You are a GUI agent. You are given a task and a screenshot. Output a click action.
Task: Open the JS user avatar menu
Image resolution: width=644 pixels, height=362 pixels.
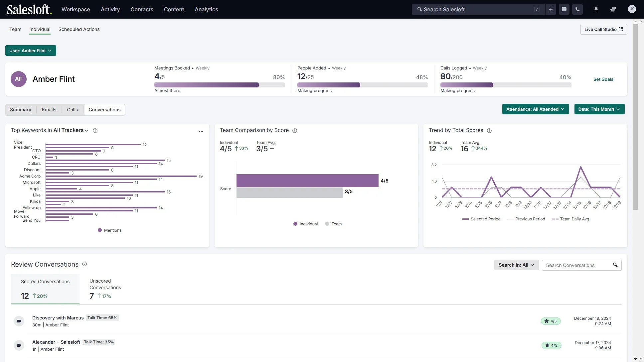632,9
